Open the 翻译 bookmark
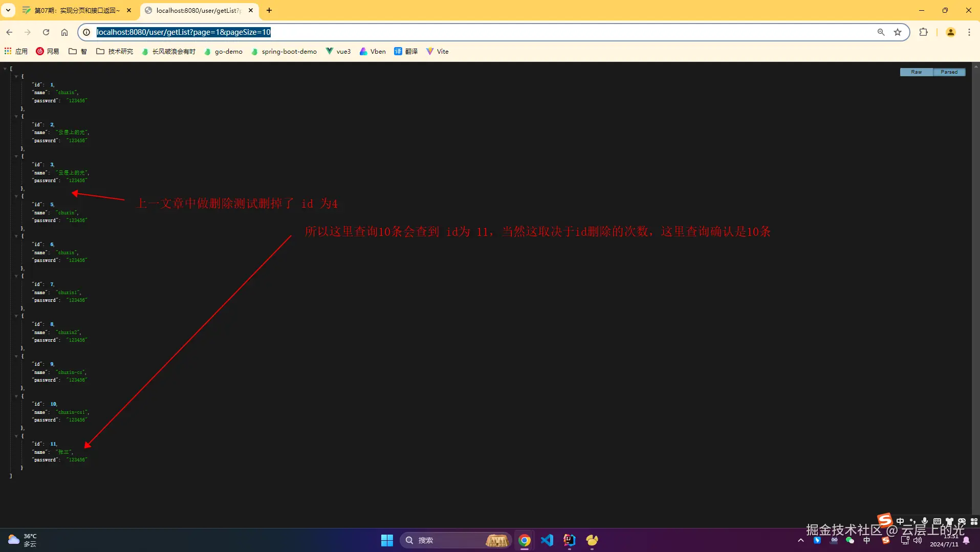 pyautogui.click(x=406, y=51)
